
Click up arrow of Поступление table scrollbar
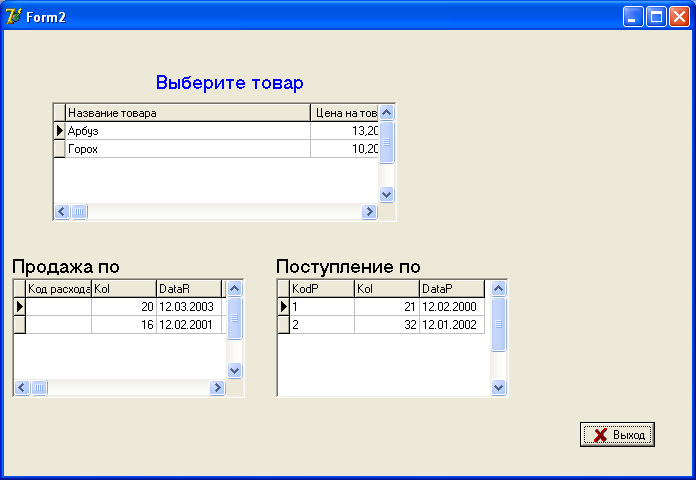point(498,289)
